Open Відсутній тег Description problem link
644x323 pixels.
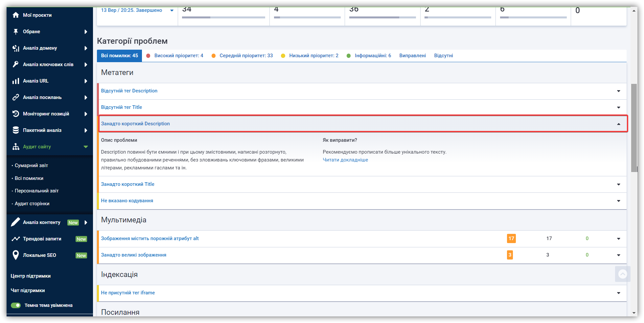pos(129,91)
